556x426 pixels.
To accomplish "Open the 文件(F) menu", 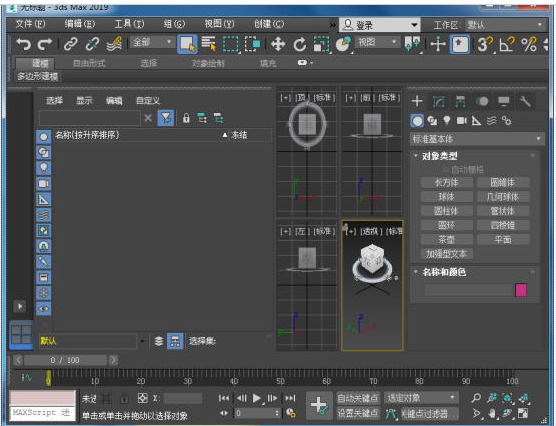I will [30, 24].
